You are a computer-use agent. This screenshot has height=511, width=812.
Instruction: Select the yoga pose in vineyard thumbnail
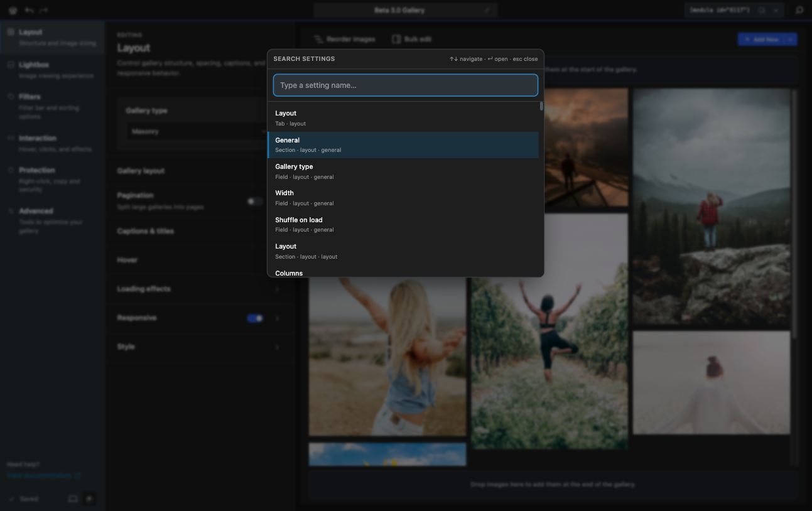(549, 331)
